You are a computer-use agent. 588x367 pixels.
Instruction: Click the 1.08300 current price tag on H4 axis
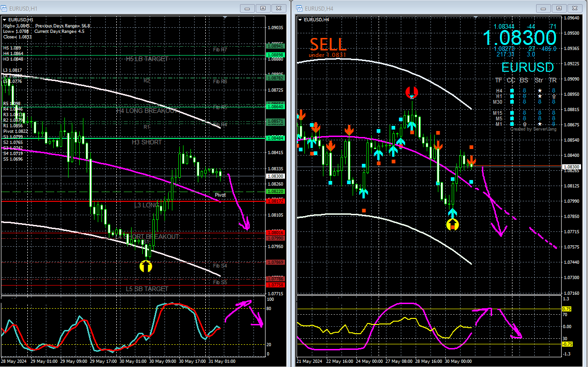click(x=571, y=167)
